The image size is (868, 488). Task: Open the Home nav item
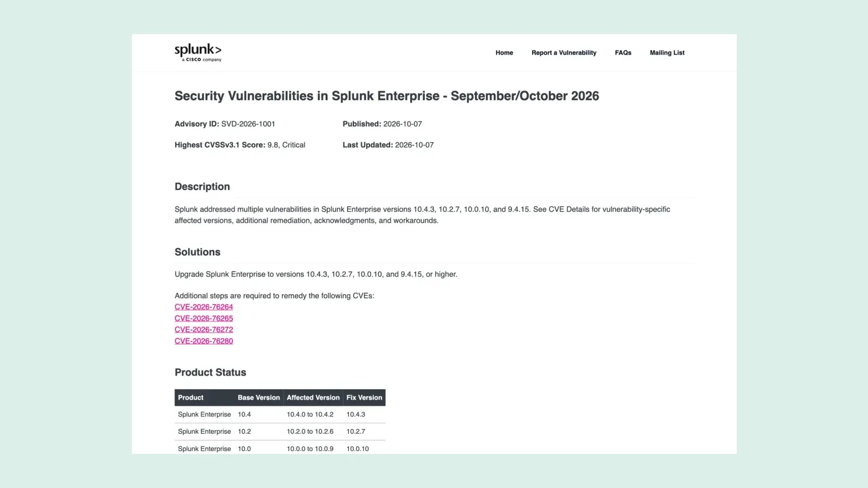pyautogui.click(x=504, y=53)
